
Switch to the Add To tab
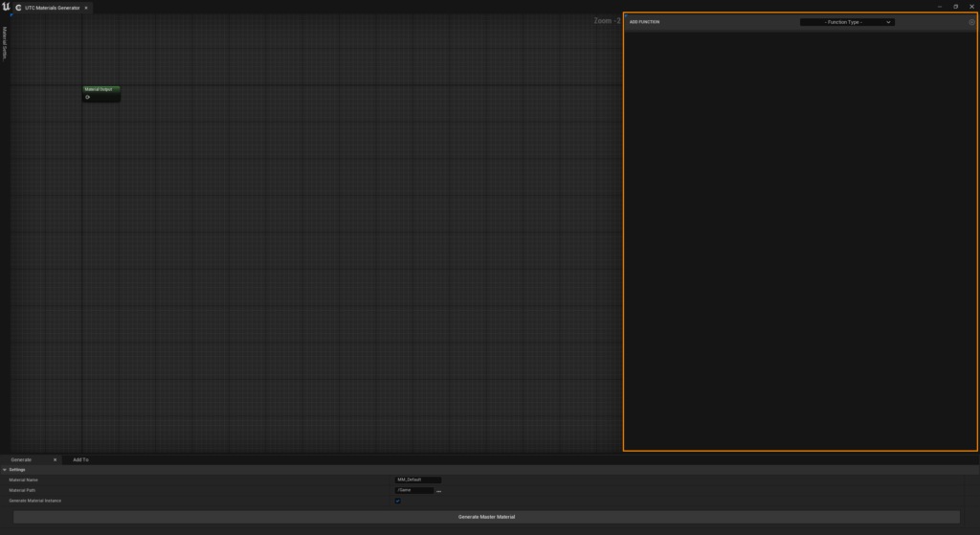[x=80, y=460]
